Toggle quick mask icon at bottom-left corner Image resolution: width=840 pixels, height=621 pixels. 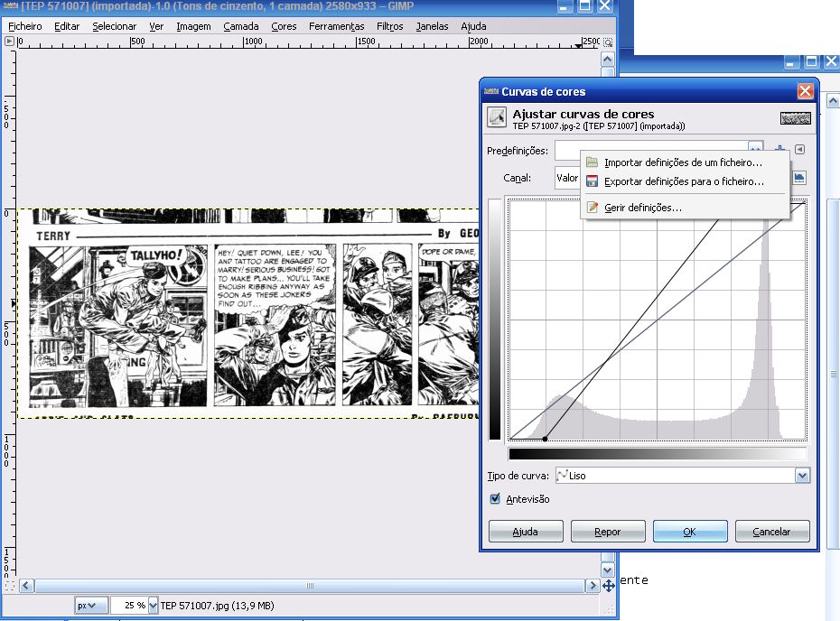9,586
